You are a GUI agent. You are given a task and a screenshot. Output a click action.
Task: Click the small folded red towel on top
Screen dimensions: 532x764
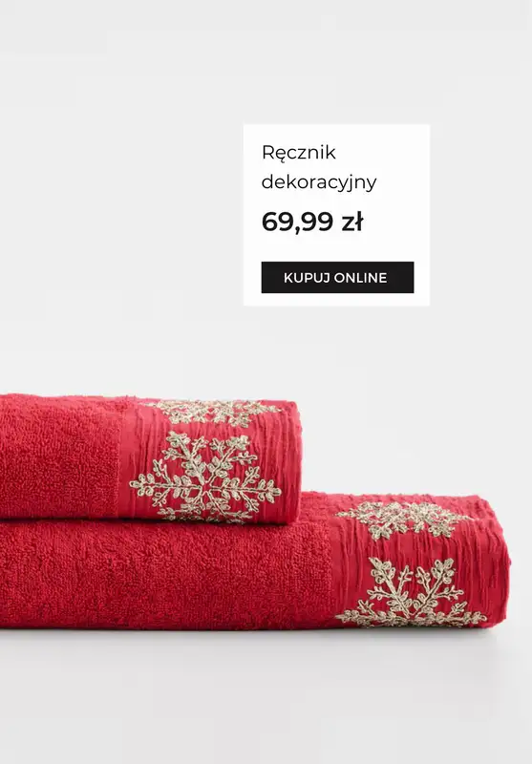tap(149, 458)
